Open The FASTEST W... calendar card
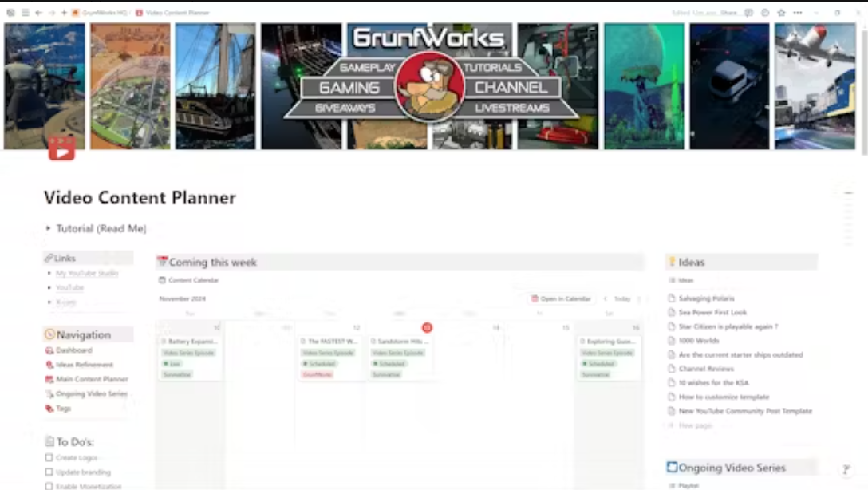This screenshot has height=490, width=868. 330,358
